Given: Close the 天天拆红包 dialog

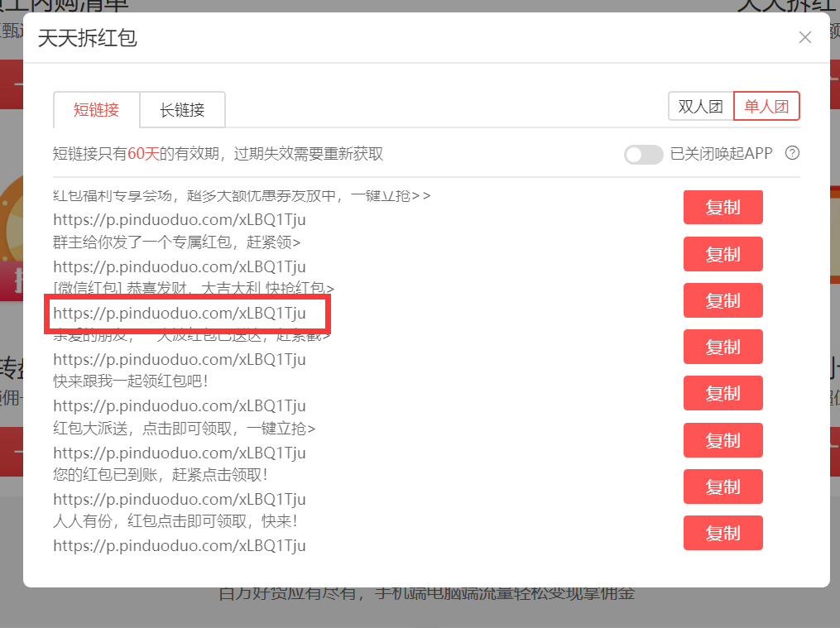Looking at the screenshot, I should pyautogui.click(x=804, y=37).
